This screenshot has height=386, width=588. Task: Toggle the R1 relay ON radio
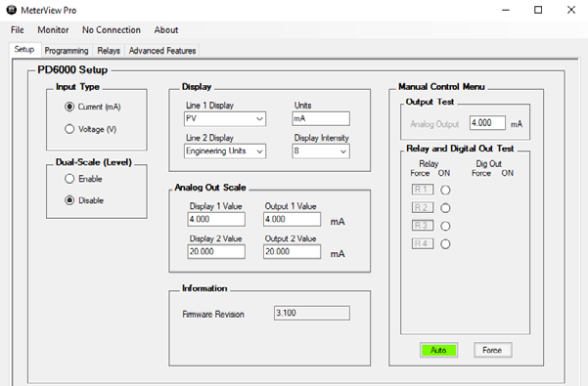click(445, 191)
